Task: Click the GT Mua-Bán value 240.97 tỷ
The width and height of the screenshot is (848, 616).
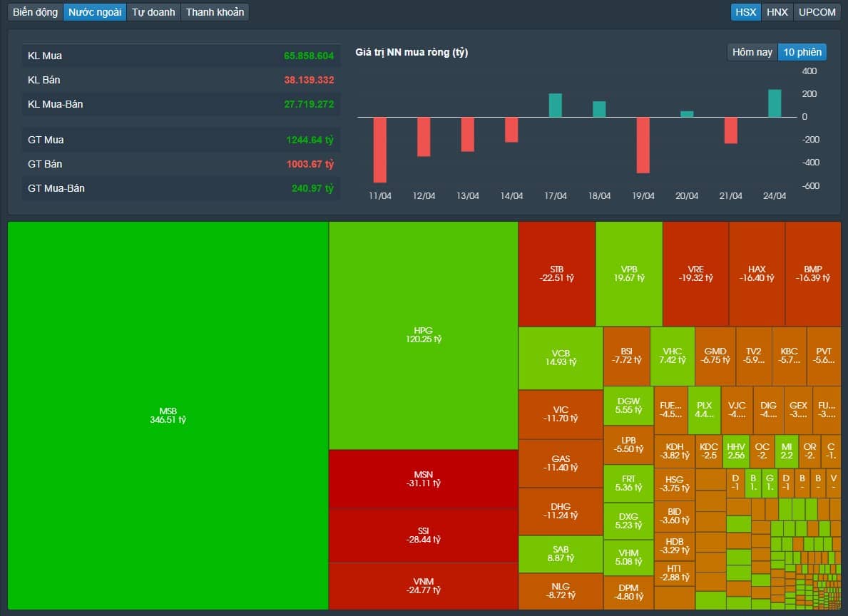Action: pos(312,188)
